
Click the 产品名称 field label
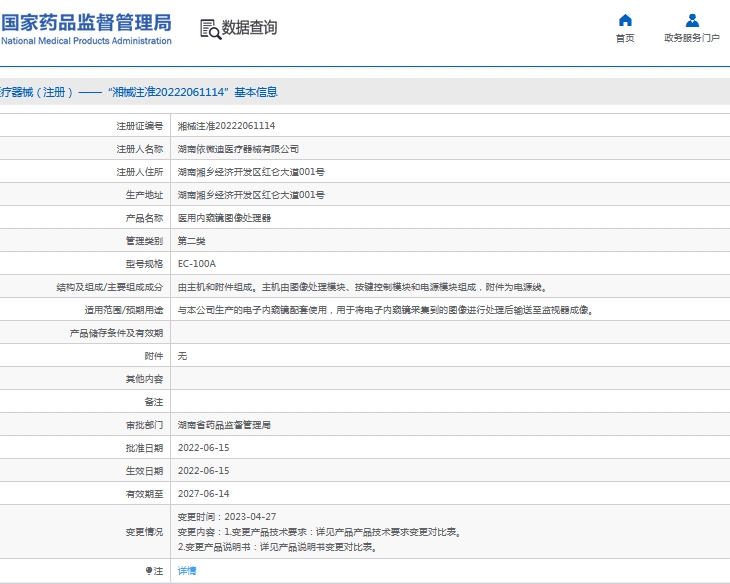pyautogui.click(x=144, y=218)
